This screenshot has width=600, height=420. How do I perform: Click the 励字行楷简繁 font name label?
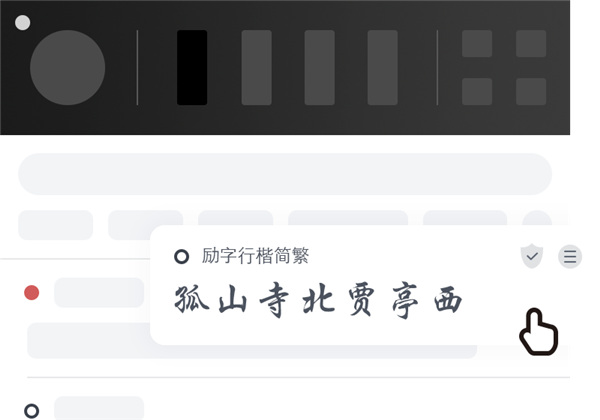[255, 256]
